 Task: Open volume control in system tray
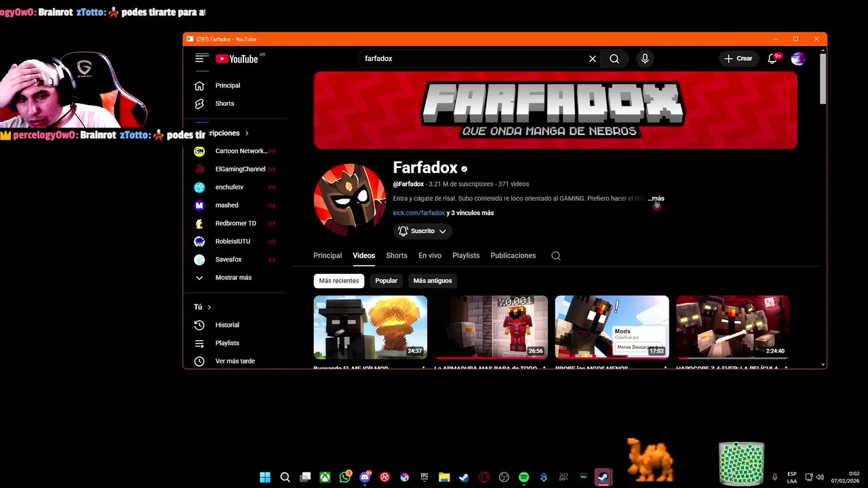(820, 477)
